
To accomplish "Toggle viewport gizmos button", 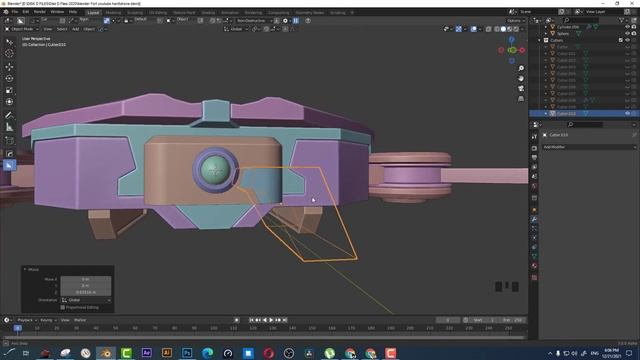I will (x=459, y=29).
